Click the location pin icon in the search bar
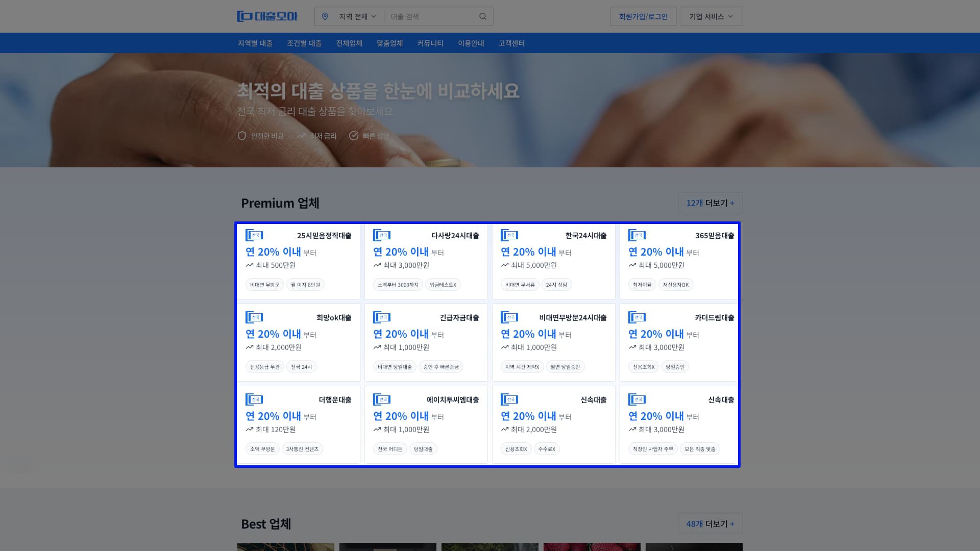 click(326, 16)
